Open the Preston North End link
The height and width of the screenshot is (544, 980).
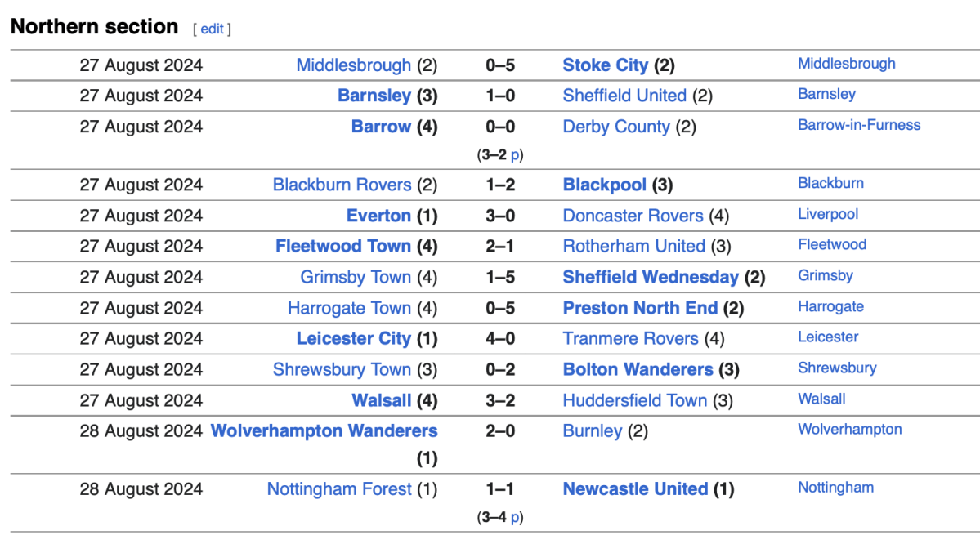pyautogui.click(x=640, y=308)
